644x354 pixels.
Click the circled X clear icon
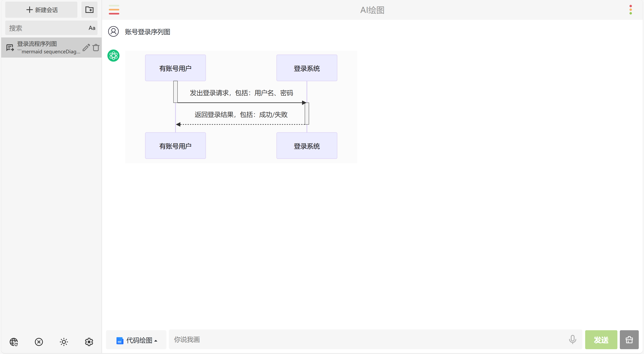[39, 342]
